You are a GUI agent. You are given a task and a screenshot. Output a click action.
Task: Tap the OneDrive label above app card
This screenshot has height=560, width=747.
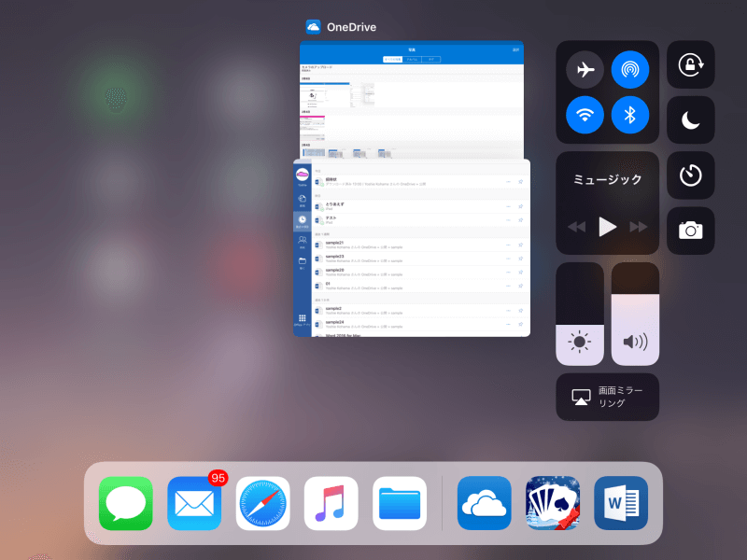(352, 27)
